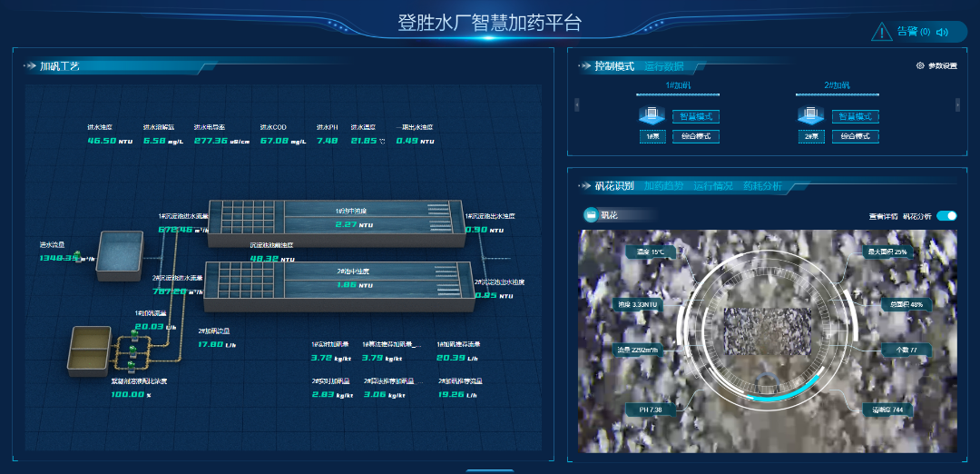Switch to the 控制模式 tab
The height and width of the screenshot is (474, 980).
tap(614, 65)
